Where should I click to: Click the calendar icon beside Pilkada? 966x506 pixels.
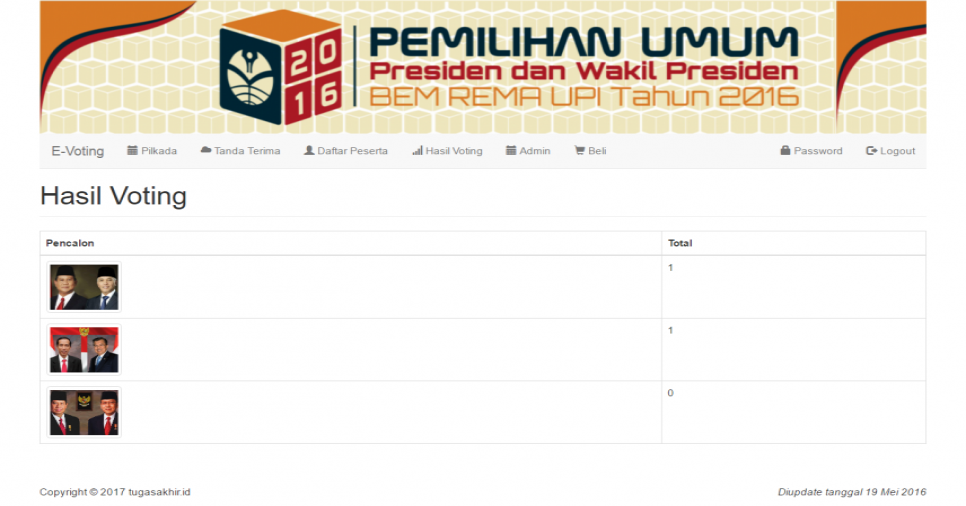(132, 150)
